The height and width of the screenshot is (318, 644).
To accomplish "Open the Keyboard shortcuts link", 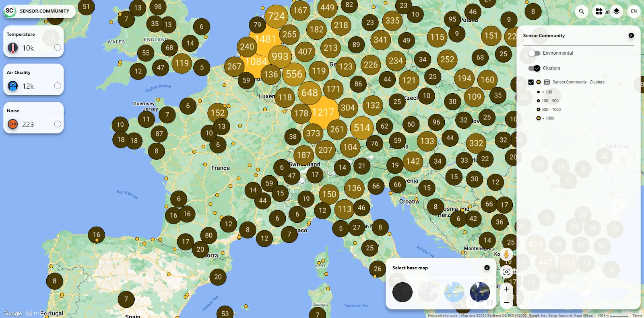I will click(442, 316).
